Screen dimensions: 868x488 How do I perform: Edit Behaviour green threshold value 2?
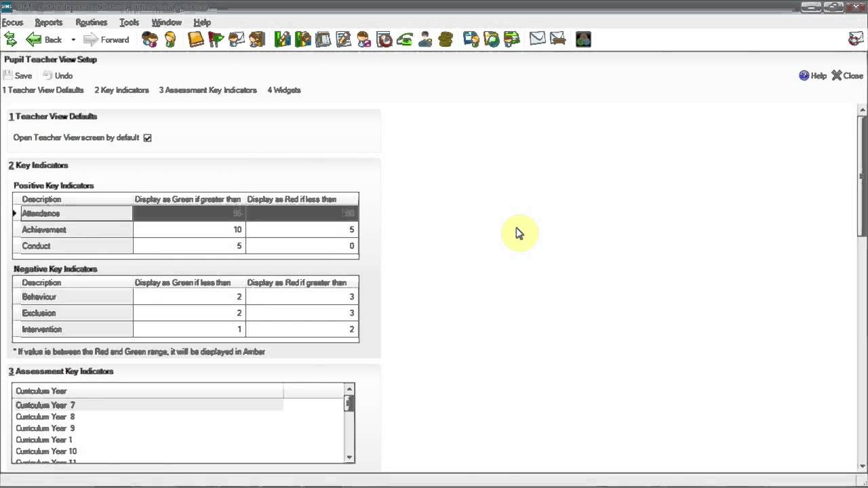coord(189,297)
